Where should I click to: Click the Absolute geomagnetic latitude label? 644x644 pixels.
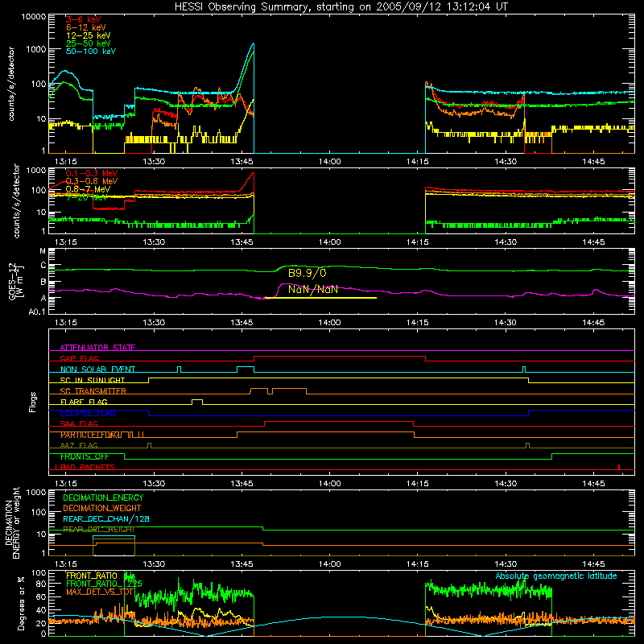click(556, 576)
